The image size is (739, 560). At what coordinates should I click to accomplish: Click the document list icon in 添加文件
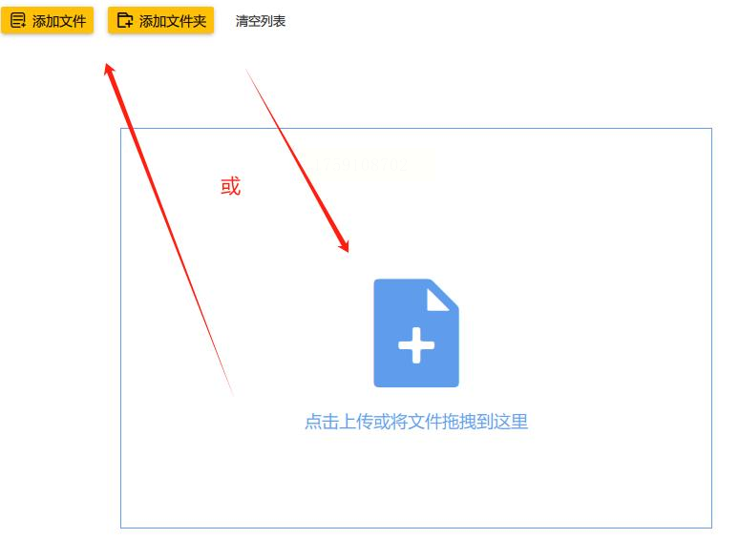pyautogui.click(x=18, y=21)
